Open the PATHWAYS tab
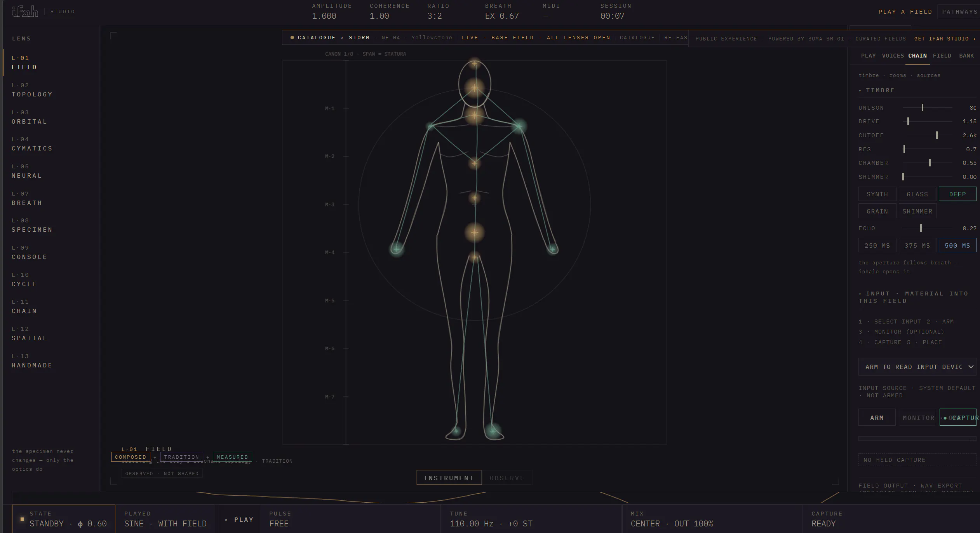This screenshot has width=980, height=533. [959, 12]
